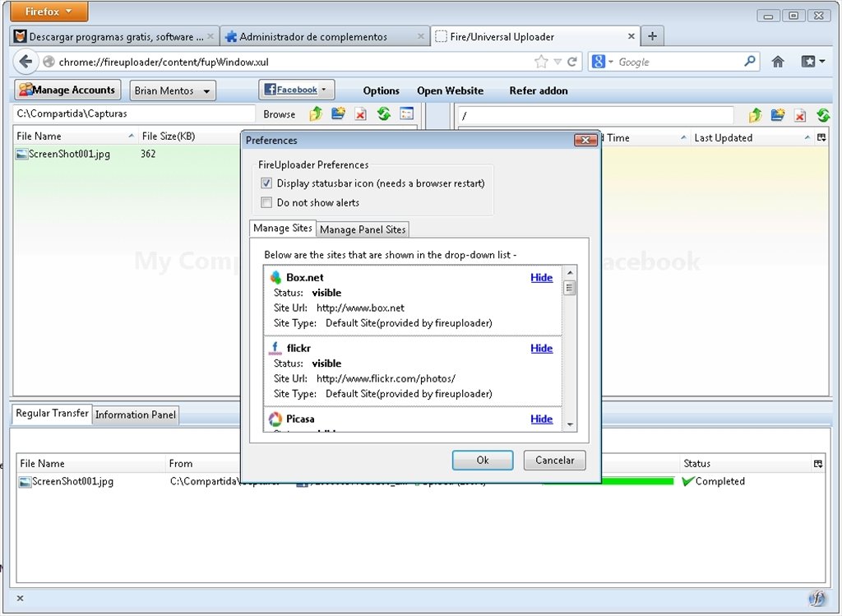Expand the Brian Mentos account dropdown
This screenshot has height=616, width=842.
click(173, 90)
